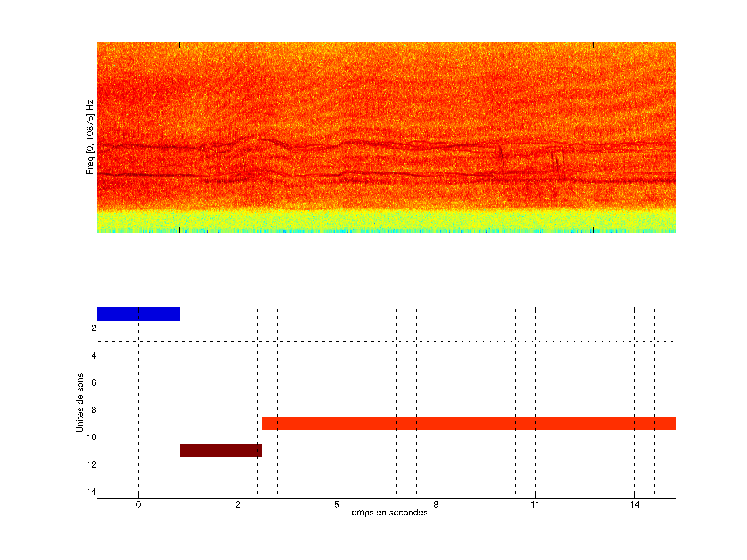747x560 pixels.
Task: Click y-axis tick label 10 on lower plot
Action: [92, 437]
